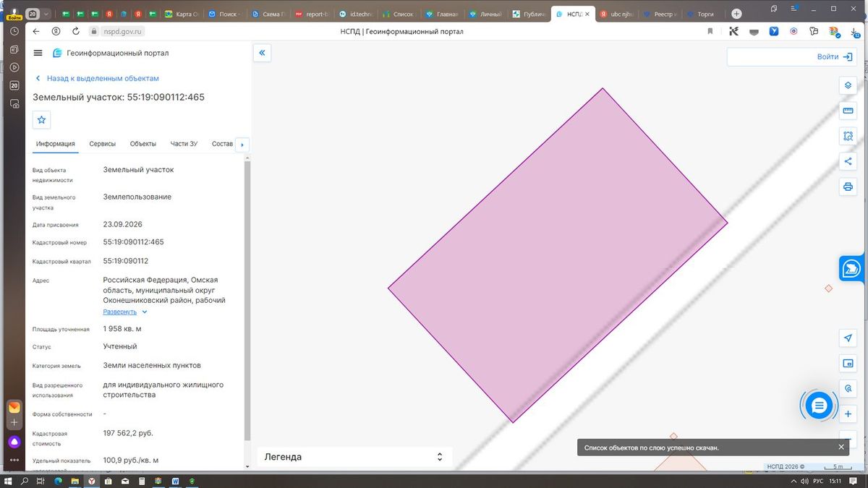868x488 pixels.
Task: Open Windows Start menu
Action: pos(9,481)
